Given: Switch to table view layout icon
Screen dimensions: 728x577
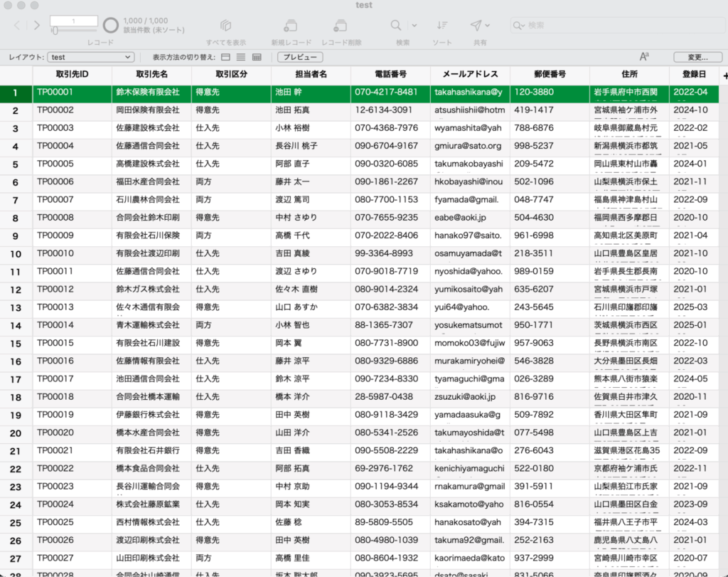Looking at the screenshot, I should tap(257, 57).
